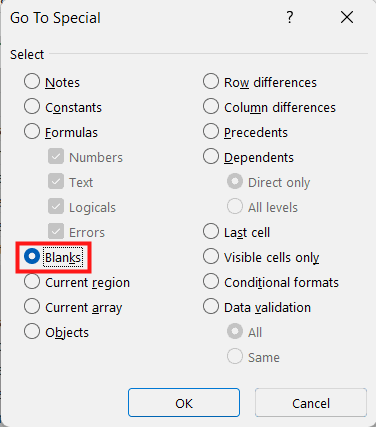Image resolution: width=376 pixels, height=427 pixels.
Task: Choose the Constants radio button
Action: tap(32, 106)
